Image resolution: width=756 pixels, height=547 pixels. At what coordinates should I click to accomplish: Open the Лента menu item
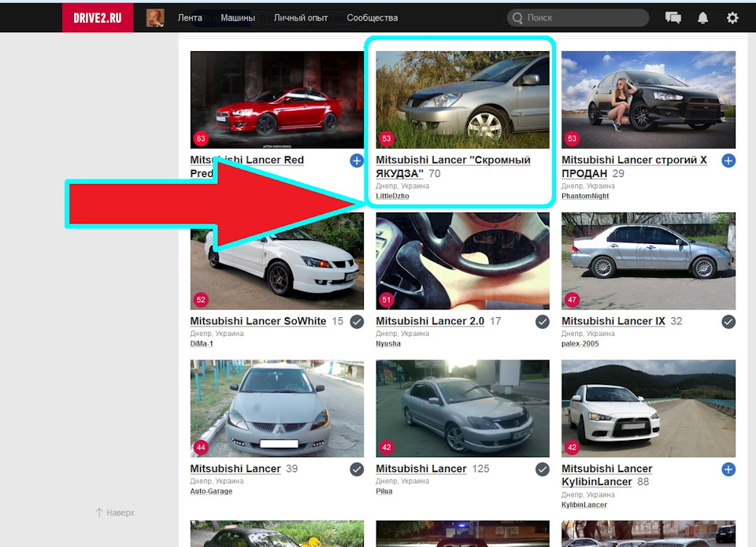click(x=190, y=18)
